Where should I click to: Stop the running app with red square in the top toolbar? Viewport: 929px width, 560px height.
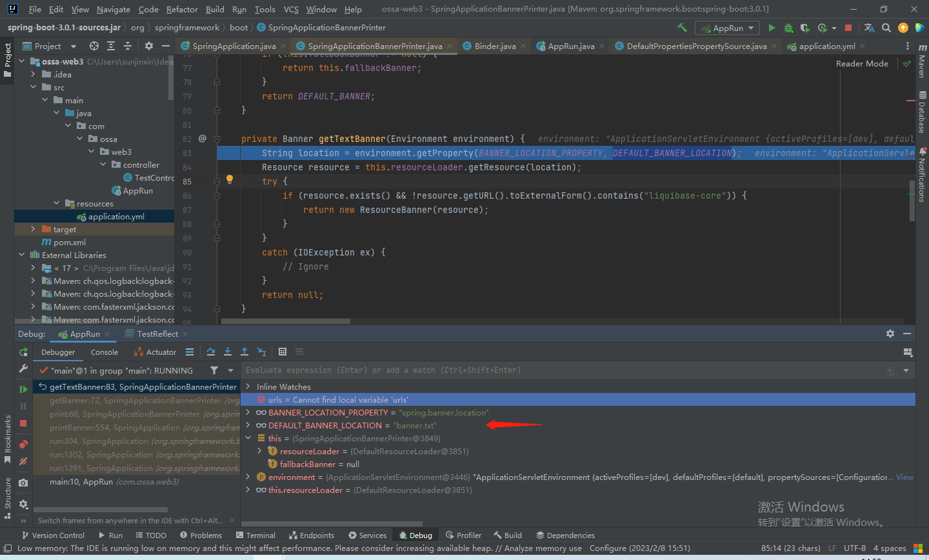tap(848, 28)
